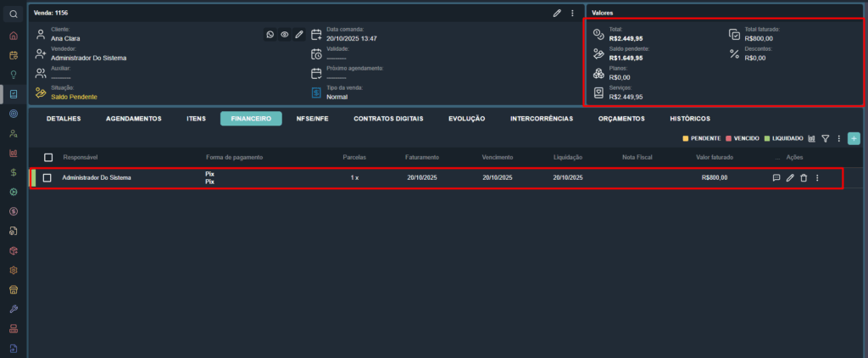Image resolution: width=868 pixels, height=358 pixels.
Task: Open the chart icon next to Liquidado legend
Action: (x=812, y=138)
